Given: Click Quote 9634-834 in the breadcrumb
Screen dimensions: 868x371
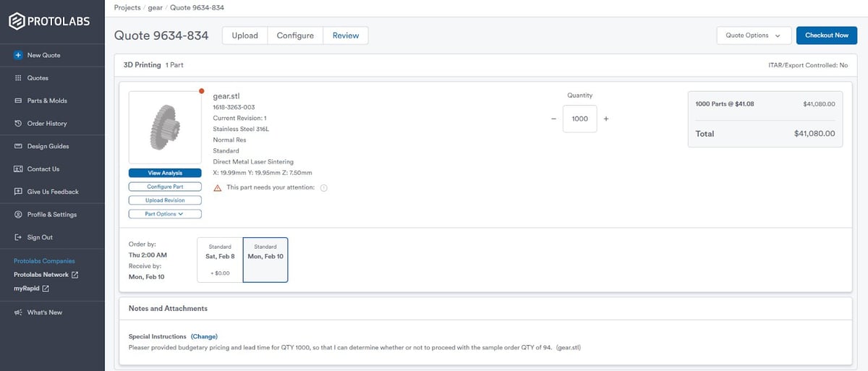Looking at the screenshot, I should click(x=196, y=7).
